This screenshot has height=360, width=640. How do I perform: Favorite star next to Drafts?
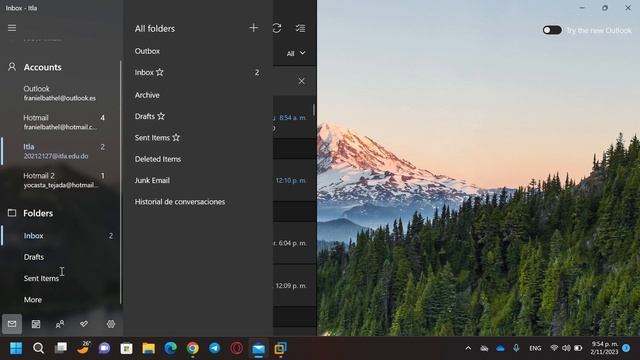coord(161,116)
